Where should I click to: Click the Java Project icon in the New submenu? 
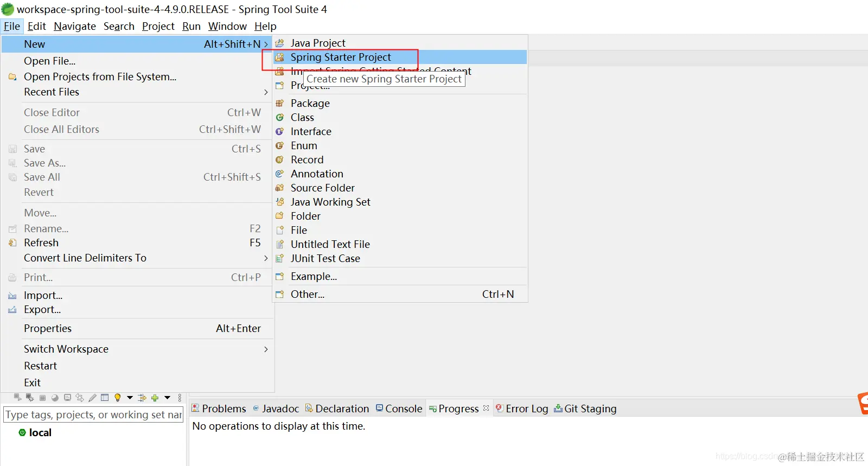point(279,43)
